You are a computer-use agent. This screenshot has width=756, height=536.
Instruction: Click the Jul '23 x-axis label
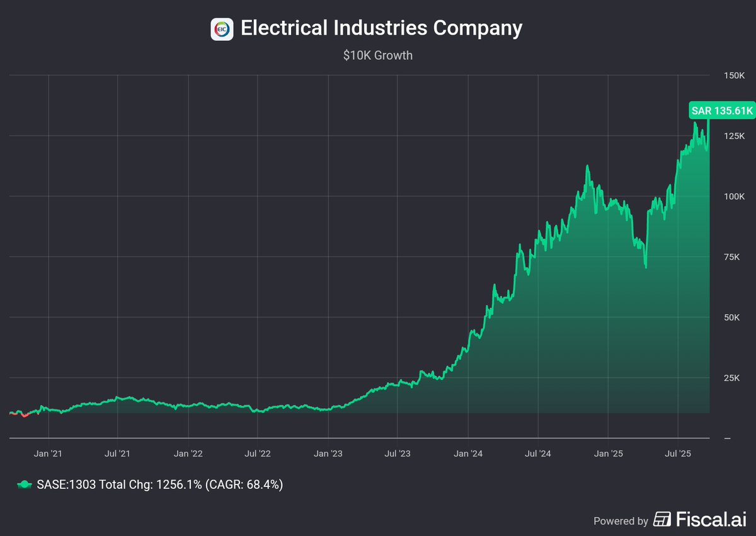click(x=398, y=453)
